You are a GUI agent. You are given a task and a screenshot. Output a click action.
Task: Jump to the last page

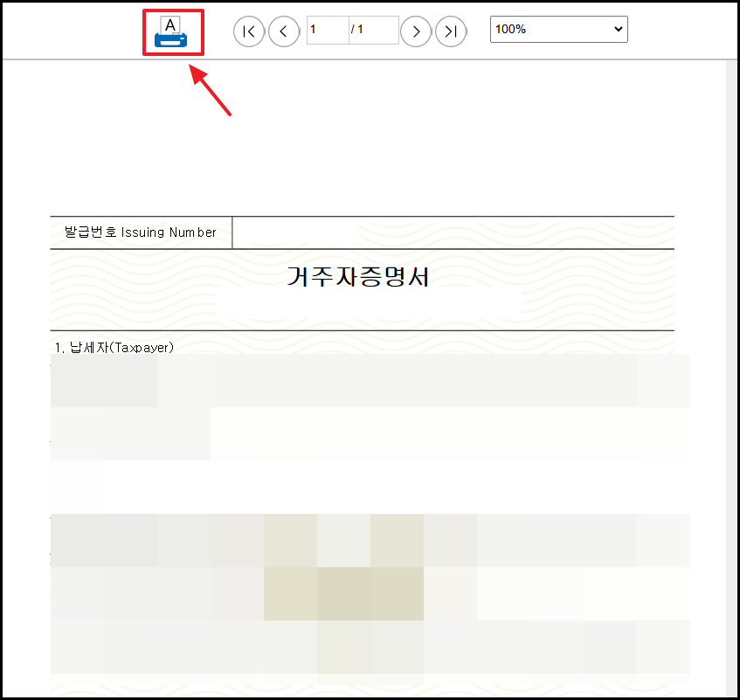[x=451, y=31]
